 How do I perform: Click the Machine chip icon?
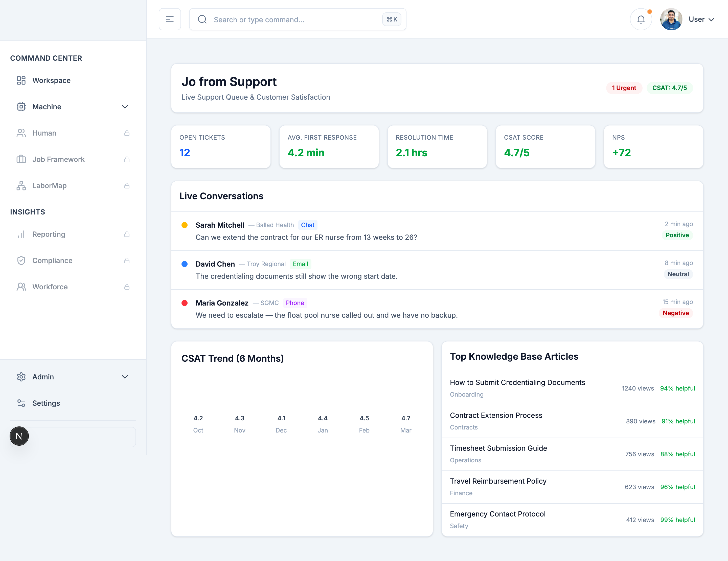click(x=21, y=107)
